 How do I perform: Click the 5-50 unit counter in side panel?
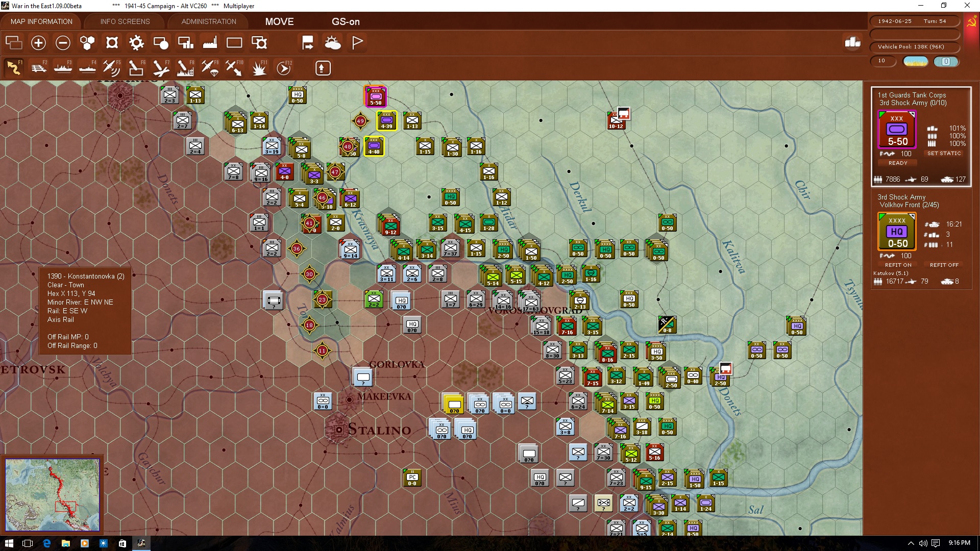pyautogui.click(x=897, y=130)
